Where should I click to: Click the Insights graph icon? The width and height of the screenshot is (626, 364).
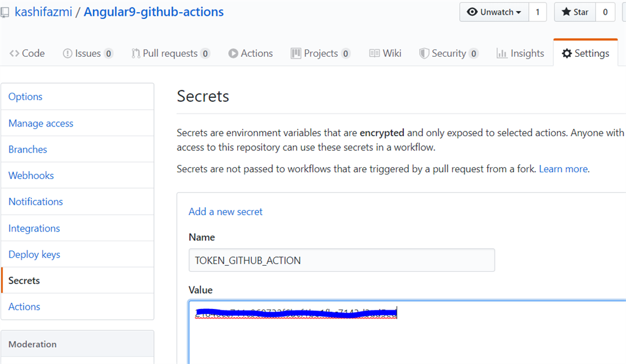(502, 54)
